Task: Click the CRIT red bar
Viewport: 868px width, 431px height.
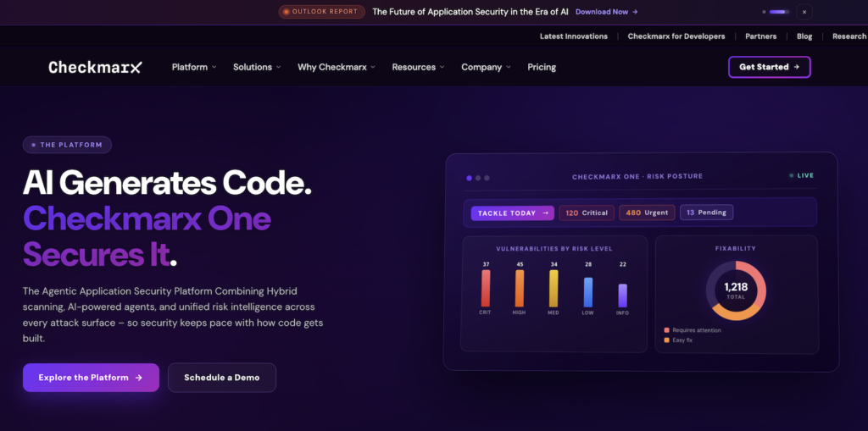Action: [486, 288]
